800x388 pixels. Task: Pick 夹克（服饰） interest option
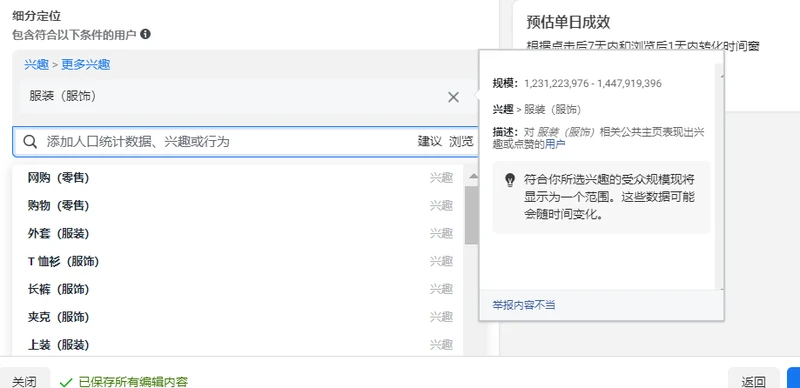coord(238,318)
